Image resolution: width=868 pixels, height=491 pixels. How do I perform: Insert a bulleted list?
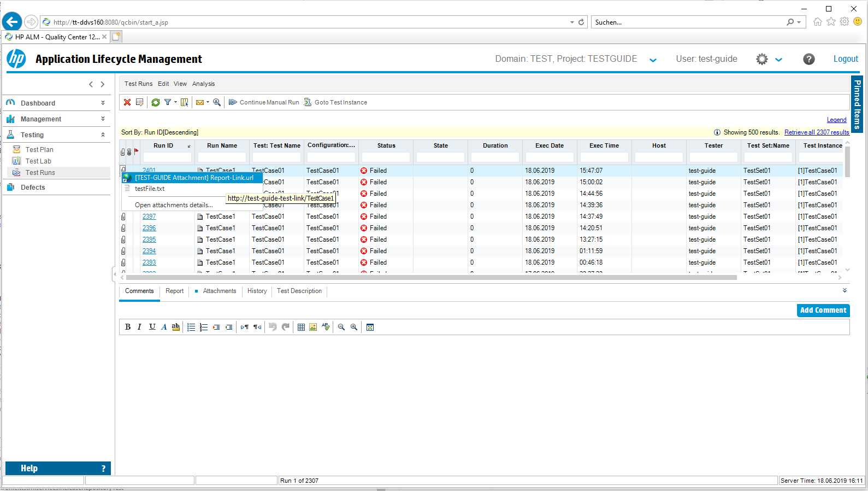[191, 327]
